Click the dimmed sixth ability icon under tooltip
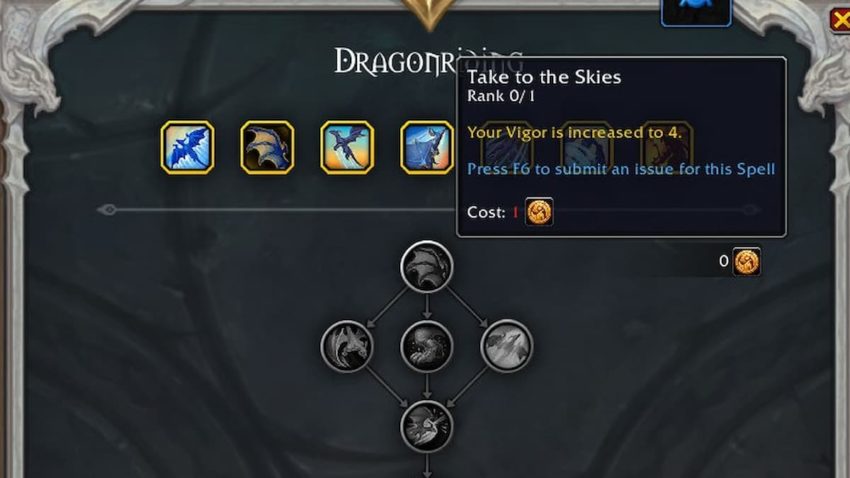 pyautogui.click(x=587, y=147)
